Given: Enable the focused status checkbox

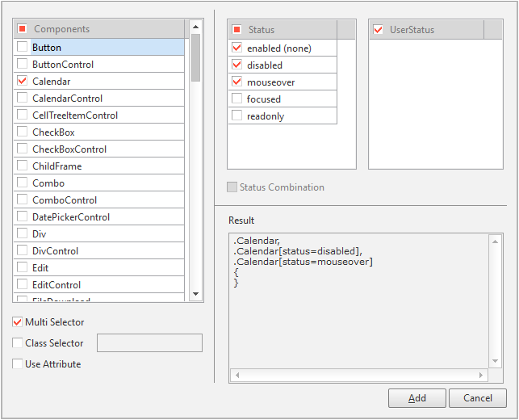Looking at the screenshot, I should coord(236,99).
